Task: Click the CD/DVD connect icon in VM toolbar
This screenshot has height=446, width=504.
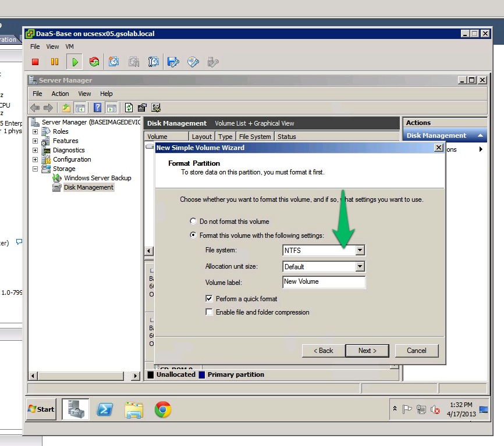Action: pos(193,62)
